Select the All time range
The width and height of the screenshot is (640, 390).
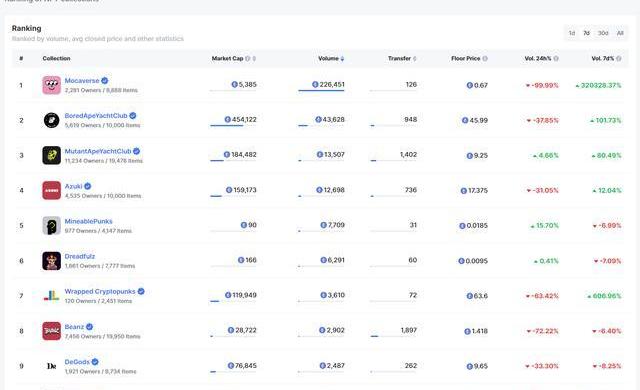(620, 33)
